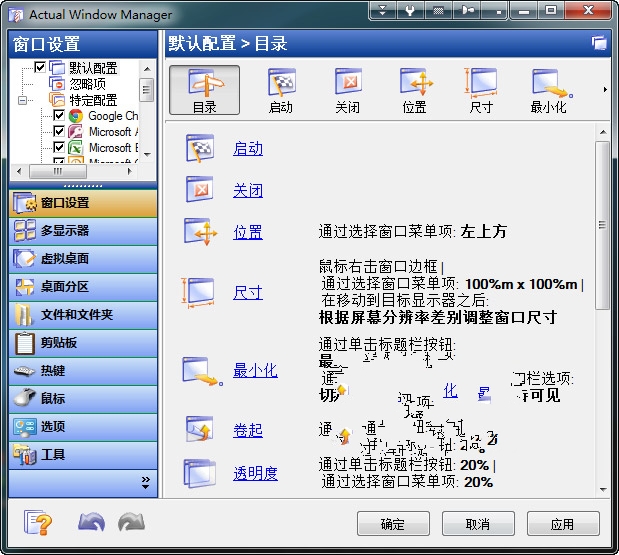Select the 目录 toolbar tab
619x555 pixels.
[204, 90]
